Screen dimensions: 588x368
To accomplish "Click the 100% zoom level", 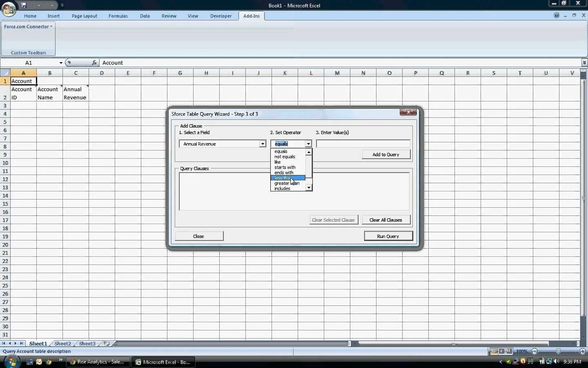I will click(522, 351).
